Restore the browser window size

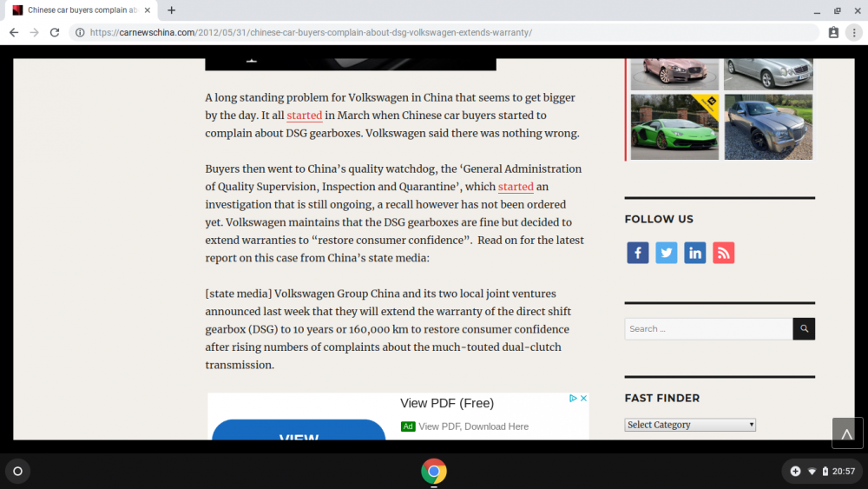(x=837, y=10)
